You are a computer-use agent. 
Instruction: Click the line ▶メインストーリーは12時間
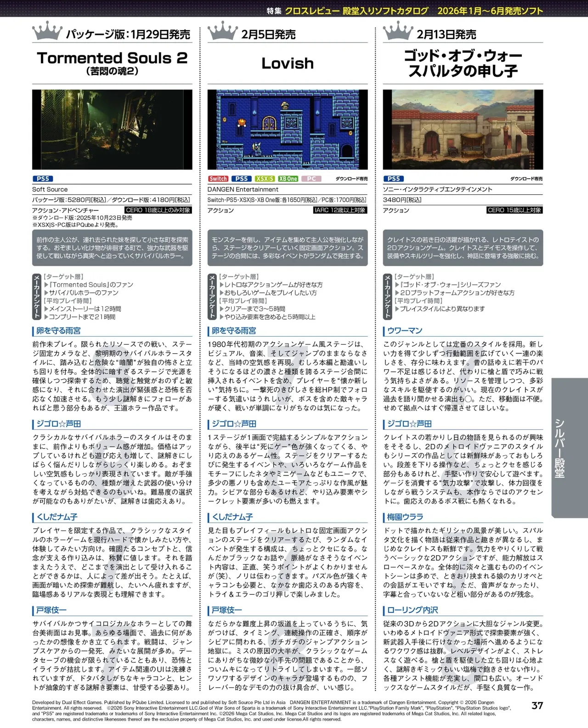coord(83,309)
